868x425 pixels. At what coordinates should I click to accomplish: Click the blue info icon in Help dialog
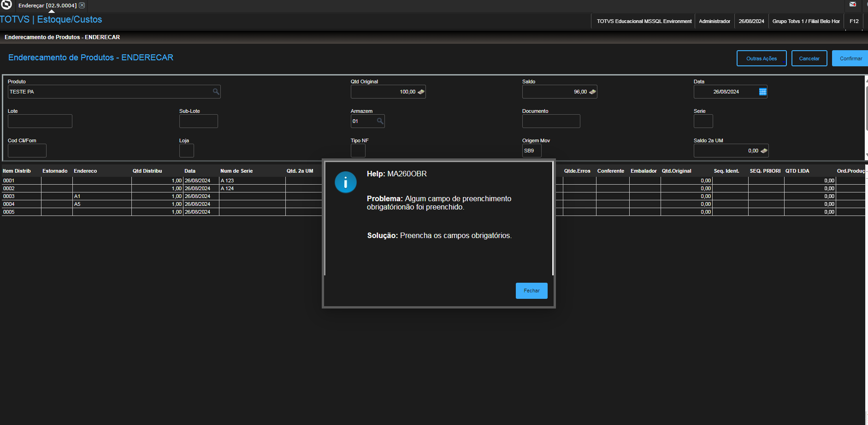pos(346,182)
